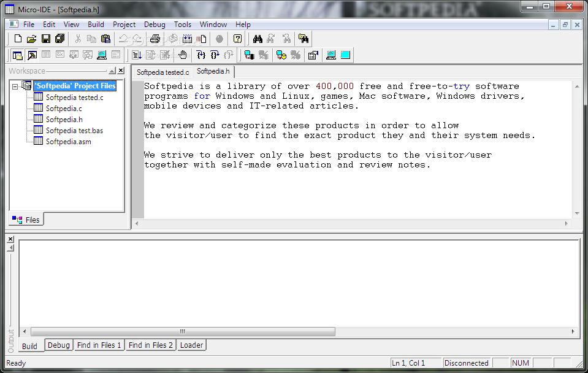Click the Help question mark icon
Screen dimensions: 588x373
[x=237, y=39]
